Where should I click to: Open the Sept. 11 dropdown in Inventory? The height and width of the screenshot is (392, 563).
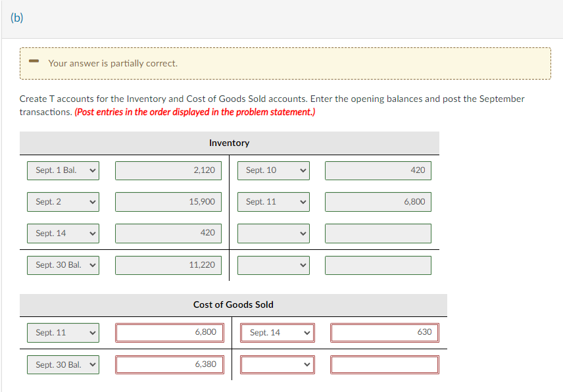[273, 201]
